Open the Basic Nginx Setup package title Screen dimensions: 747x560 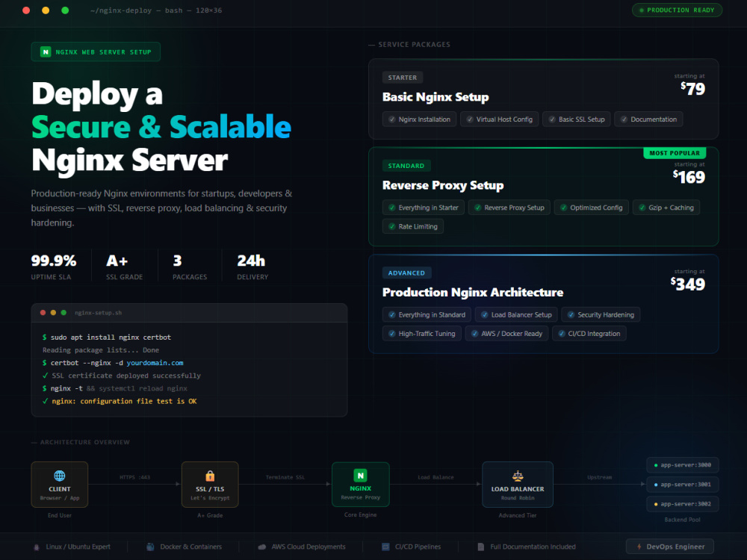436,97
